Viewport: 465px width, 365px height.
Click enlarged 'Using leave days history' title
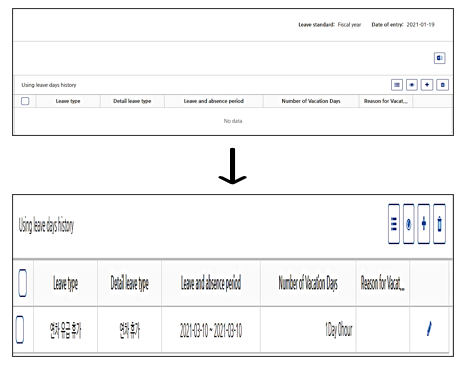coord(46,225)
